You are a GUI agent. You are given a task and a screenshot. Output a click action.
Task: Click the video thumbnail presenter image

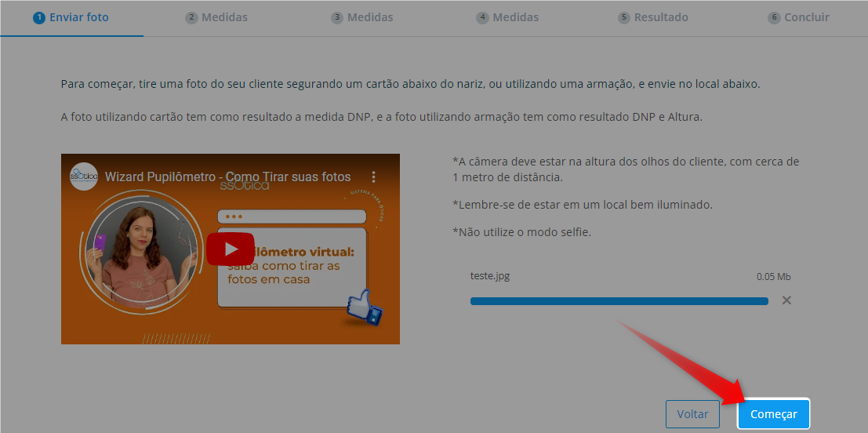click(x=141, y=252)
